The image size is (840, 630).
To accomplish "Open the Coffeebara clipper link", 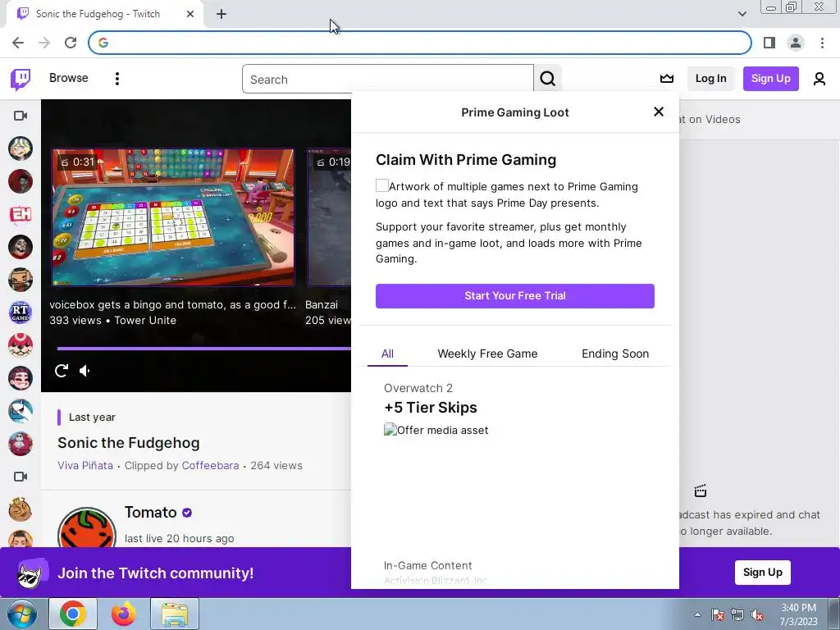I will [210, 466].
